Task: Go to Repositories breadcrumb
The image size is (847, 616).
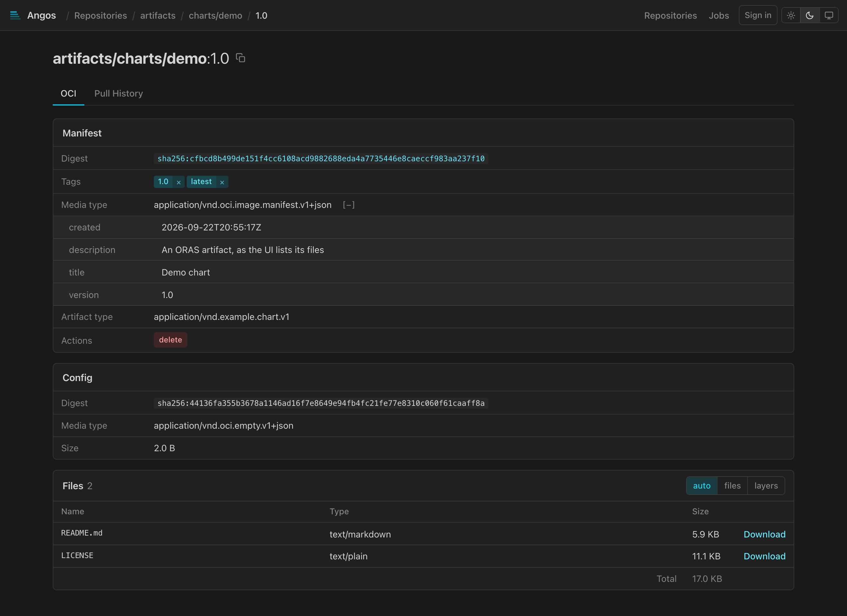Action: coord(100,16)
